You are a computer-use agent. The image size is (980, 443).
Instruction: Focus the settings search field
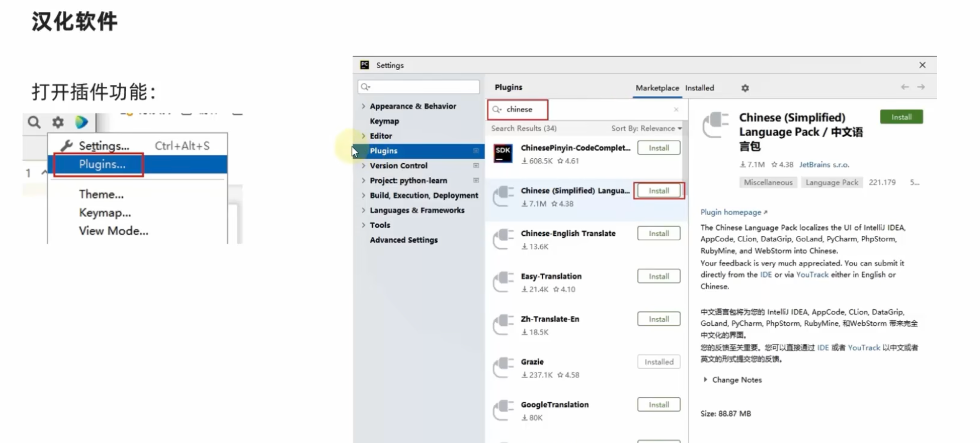coord(419,87)
